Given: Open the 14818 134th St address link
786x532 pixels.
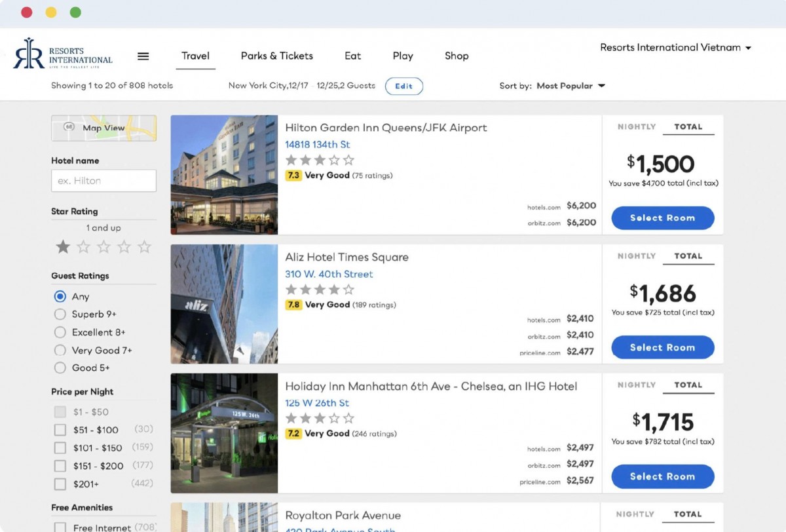Looking at the screenshot, I should pos(318,144).
